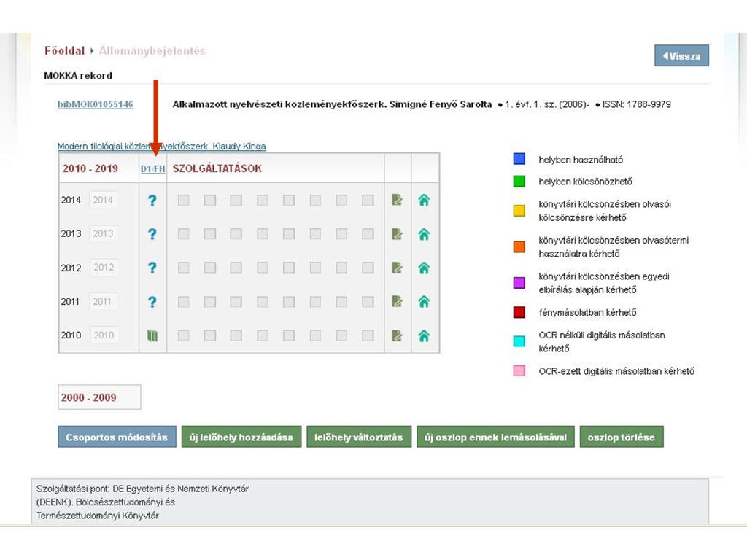747x560 pixels.
Task: Click the Csoportos módosítás button
Action: (117, 437)
